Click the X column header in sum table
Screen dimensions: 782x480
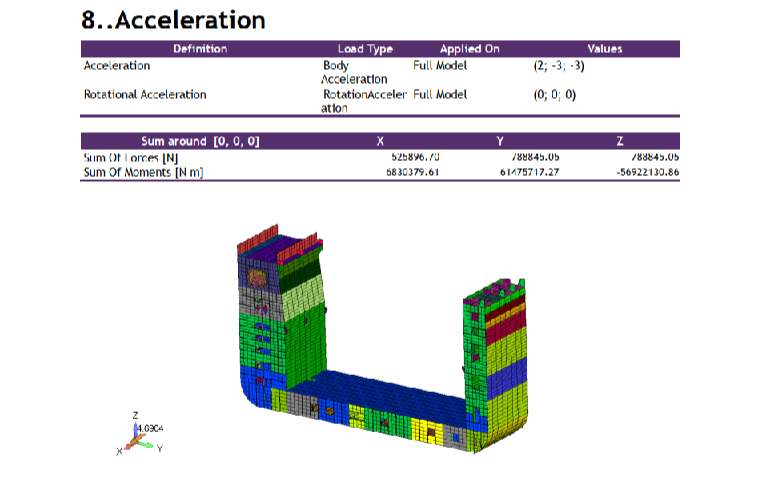click(x=379, y=141)
